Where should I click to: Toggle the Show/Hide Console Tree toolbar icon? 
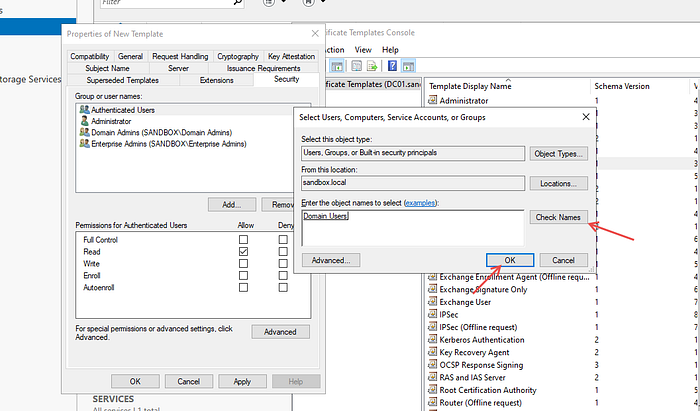pos(337,66)
